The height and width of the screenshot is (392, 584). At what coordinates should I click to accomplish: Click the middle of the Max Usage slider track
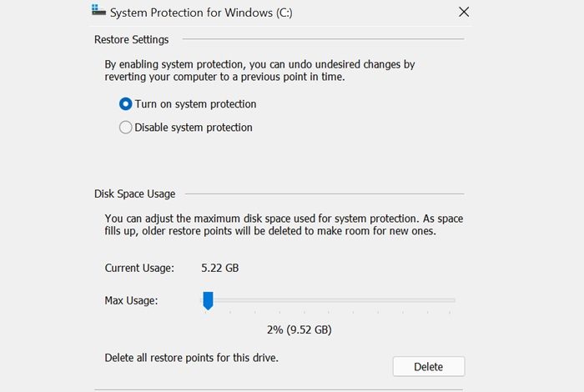pos(330,300)
